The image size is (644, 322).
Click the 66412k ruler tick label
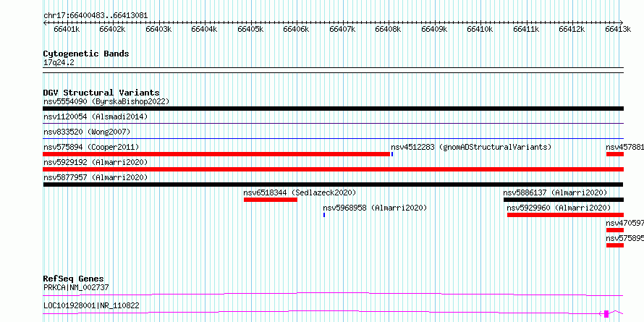click(572, 29)
